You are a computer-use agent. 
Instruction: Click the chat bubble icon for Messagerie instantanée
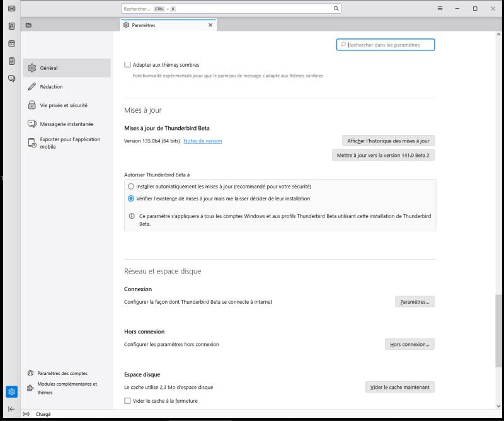[x=32, y=124]
